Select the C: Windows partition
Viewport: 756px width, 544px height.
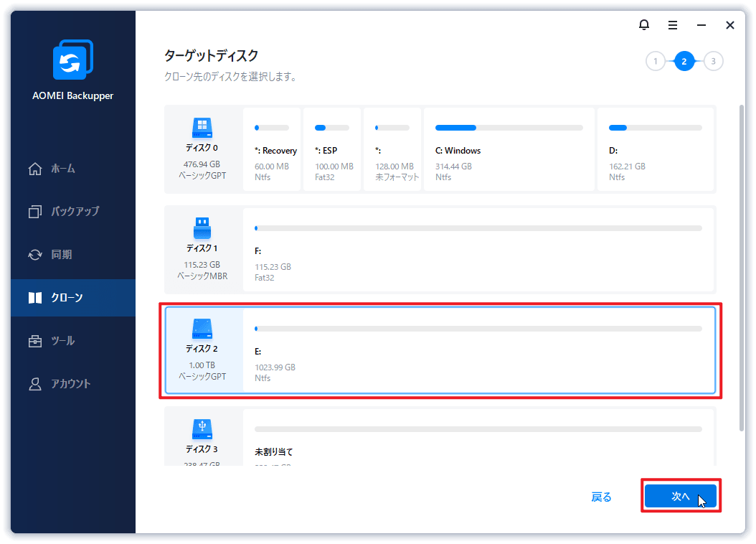pos(509,149)
